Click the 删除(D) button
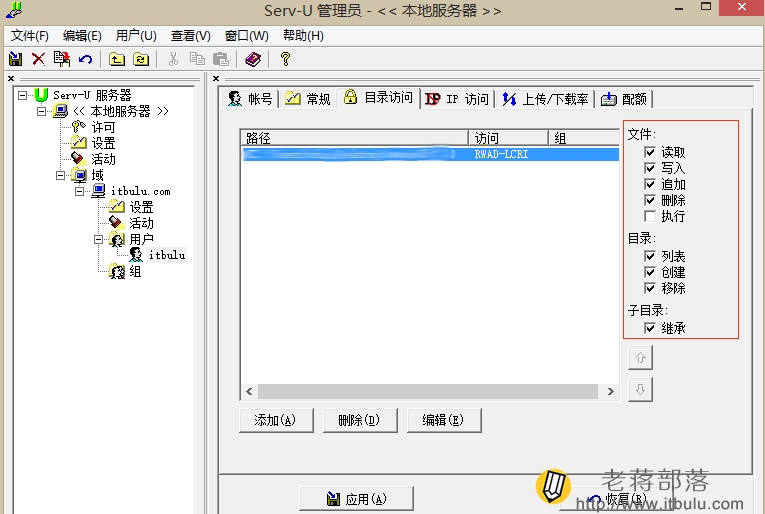Viewport: 765px width, 514px height. coord(360,420)
